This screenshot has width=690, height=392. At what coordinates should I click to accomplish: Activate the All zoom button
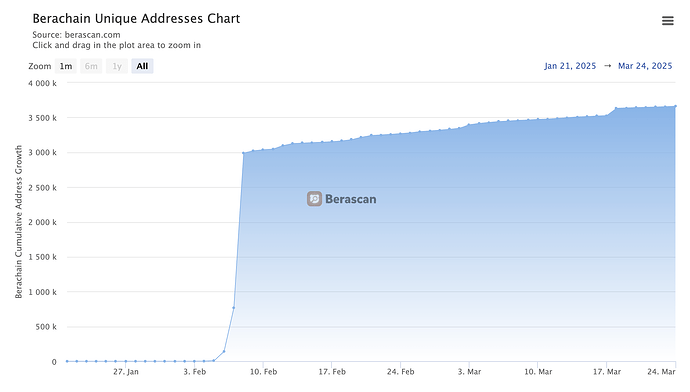click(142, 66)
